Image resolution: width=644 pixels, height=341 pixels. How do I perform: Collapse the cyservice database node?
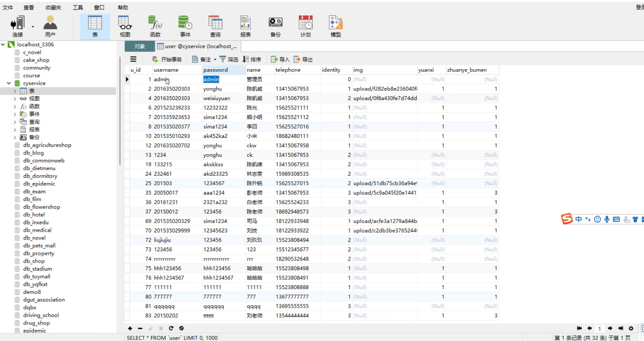pos(9,83)
